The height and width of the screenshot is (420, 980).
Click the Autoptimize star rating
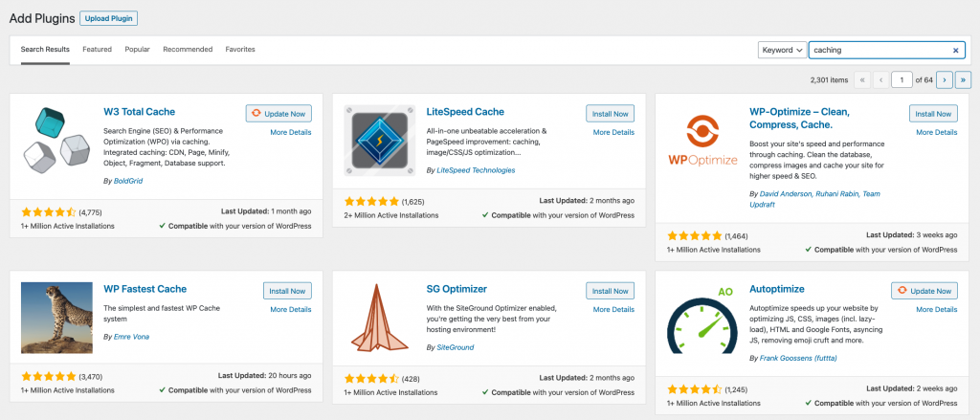pos(695,388)
